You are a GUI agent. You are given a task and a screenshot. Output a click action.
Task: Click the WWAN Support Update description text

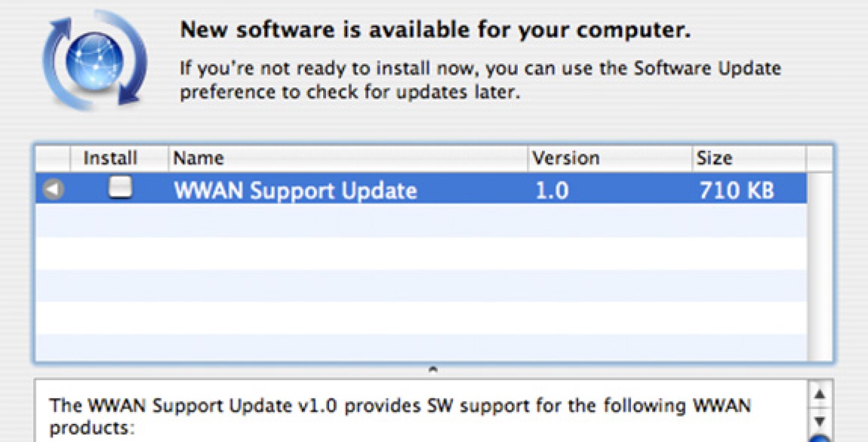pos(400,417)
